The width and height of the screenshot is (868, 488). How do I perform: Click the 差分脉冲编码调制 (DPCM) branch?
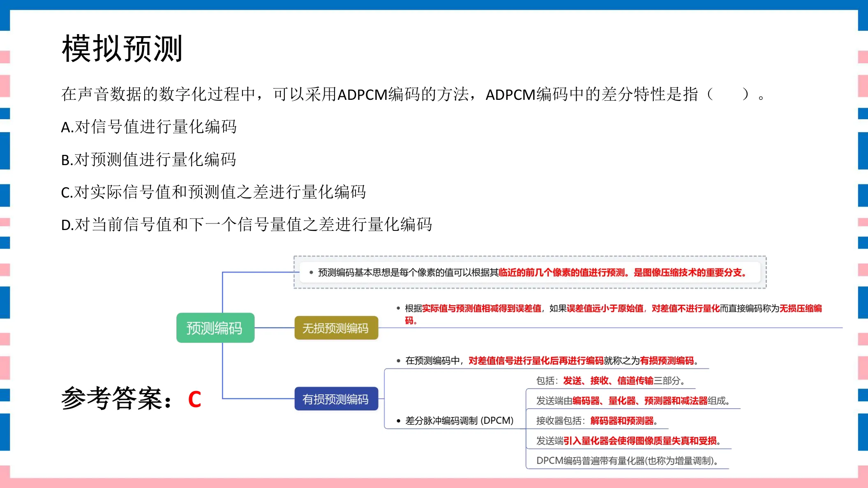click(455, 421)
